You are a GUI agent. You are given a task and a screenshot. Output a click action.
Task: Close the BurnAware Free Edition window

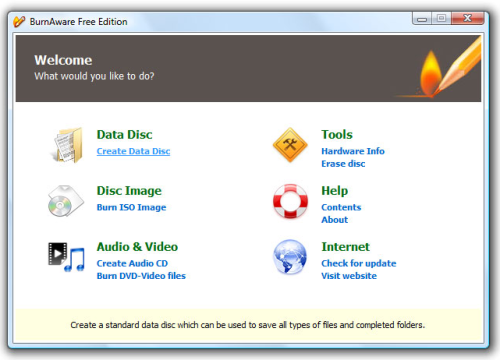(x=468, y=18)
